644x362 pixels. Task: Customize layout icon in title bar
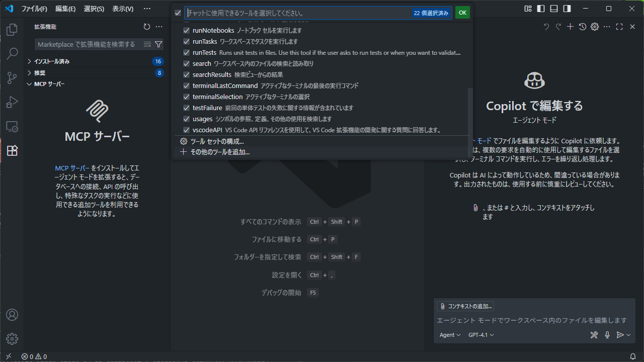(x=528, y=9)
